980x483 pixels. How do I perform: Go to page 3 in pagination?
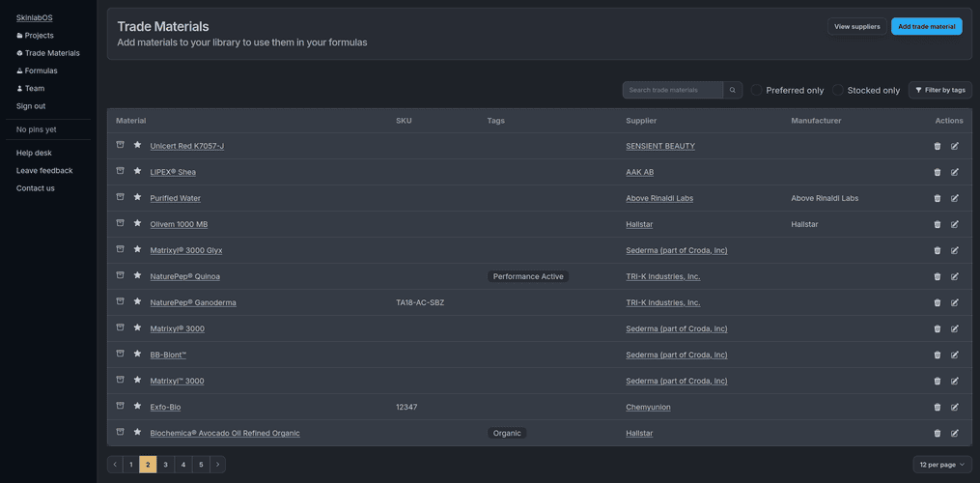[x=165, y=465]
